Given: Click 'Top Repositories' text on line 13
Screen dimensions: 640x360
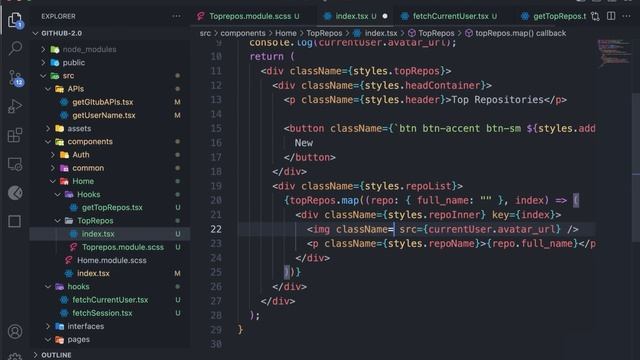Looking at the screenshot, I should 498,100.
